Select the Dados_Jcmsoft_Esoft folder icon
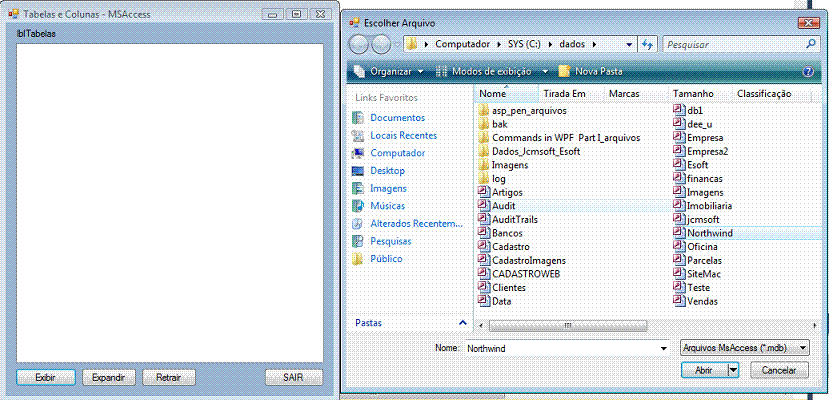The height and width of the screenshot is (400, 829). pyautogui.click(x=483, y=151)
